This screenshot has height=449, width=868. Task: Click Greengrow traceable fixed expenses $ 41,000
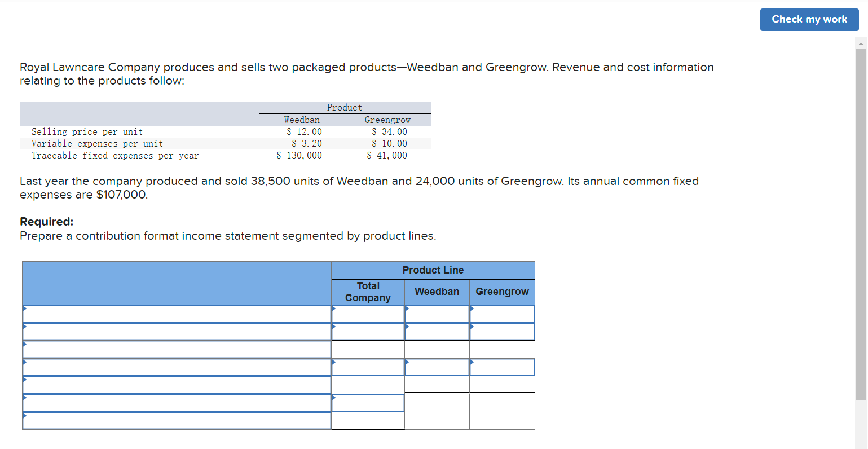(x=387, y=156)
